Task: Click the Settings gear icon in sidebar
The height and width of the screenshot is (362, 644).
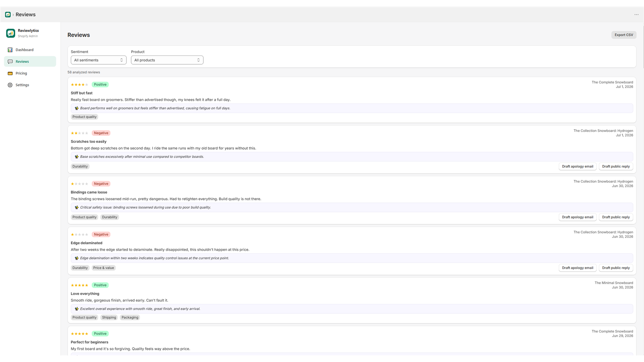Action: (x=10, y=85)
